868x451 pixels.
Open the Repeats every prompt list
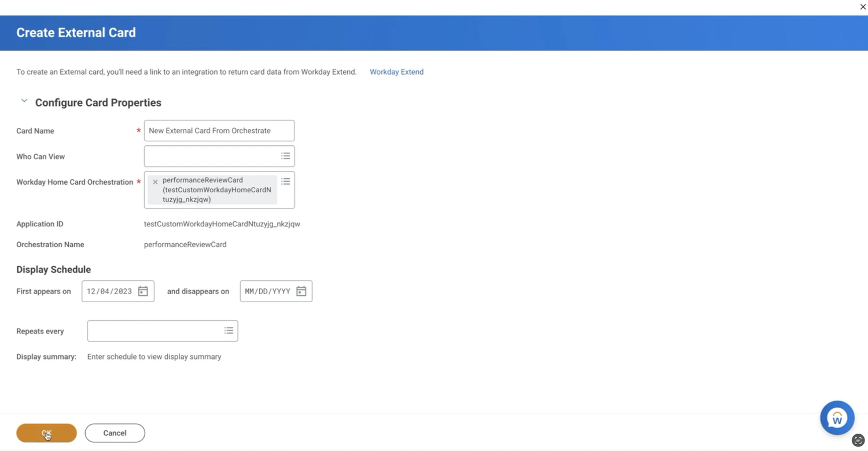229,331
